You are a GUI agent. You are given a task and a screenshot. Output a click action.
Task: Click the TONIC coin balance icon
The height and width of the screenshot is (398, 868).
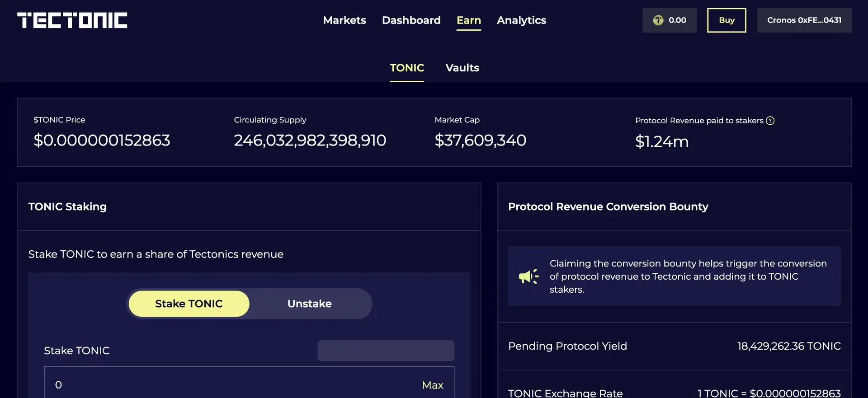tap(658, 20)
